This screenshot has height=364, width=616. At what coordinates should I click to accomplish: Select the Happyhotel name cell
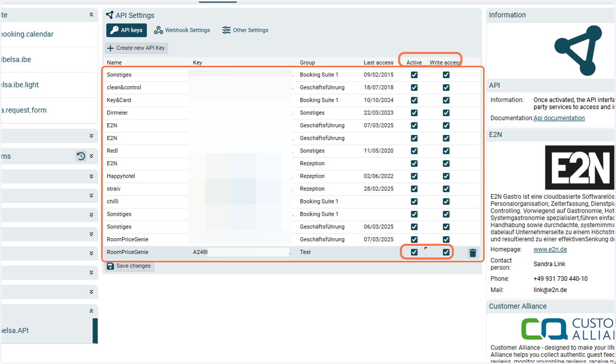(120, 176)
